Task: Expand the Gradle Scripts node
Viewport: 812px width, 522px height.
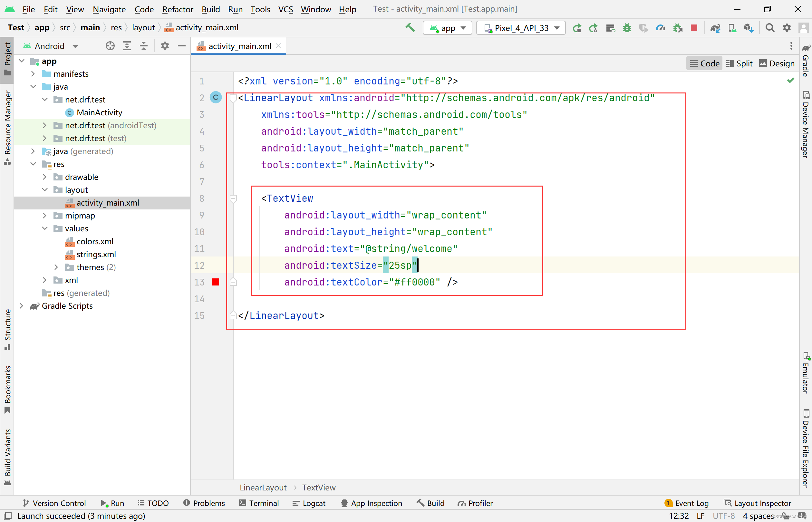Action: click(x=21, y=306)
